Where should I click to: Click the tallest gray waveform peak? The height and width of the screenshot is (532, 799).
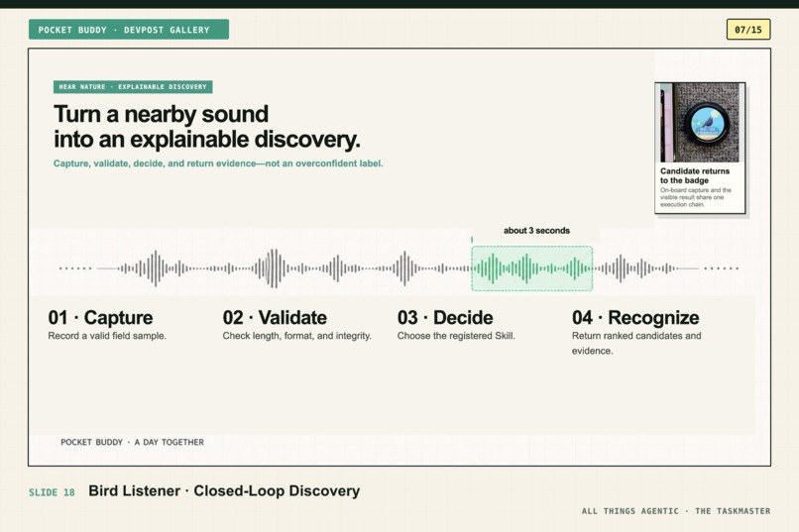click(x=274, y=268)
